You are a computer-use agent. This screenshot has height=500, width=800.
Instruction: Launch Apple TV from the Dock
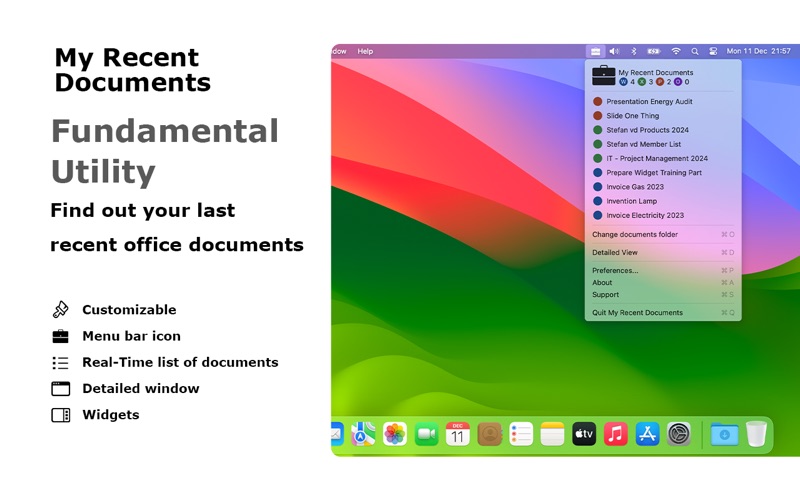point(584,434)
